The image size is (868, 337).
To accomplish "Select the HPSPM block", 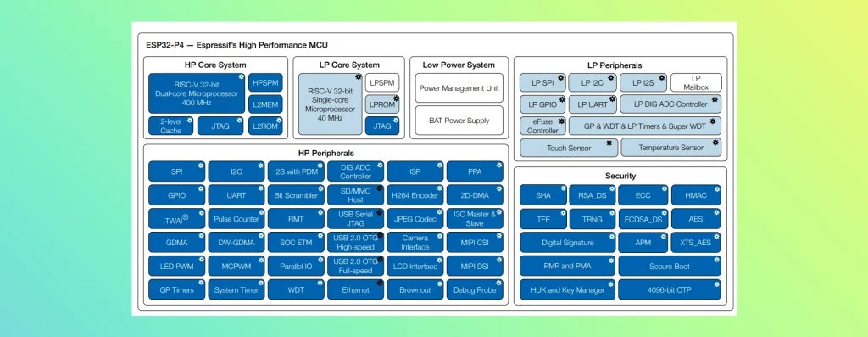I will click(x=265, y=82).
